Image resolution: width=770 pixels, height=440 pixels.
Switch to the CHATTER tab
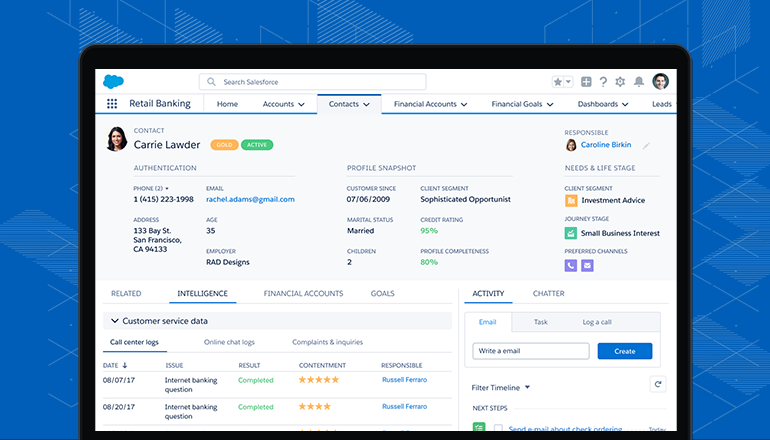tap(549, 294)
